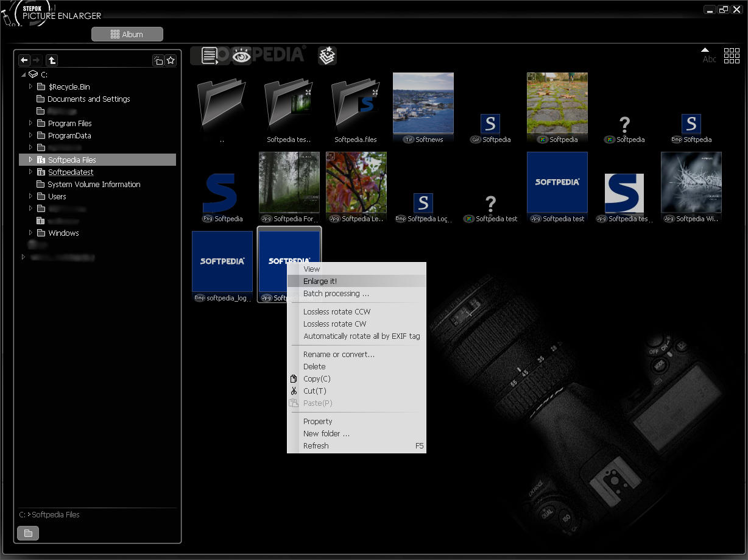Select the Softpedia Winter Jpg thumbnail
This screenshot has height=560, width=748.
(x=691, y=183)
